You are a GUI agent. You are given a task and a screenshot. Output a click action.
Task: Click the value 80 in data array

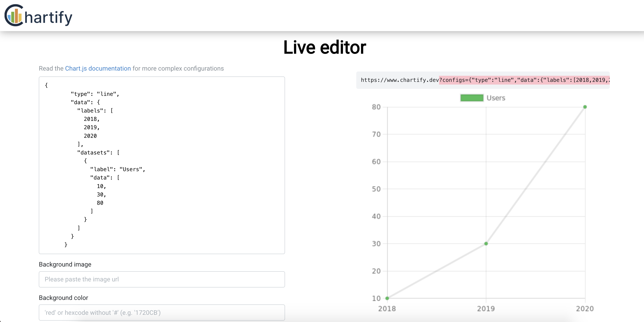[x=100, y=203]
